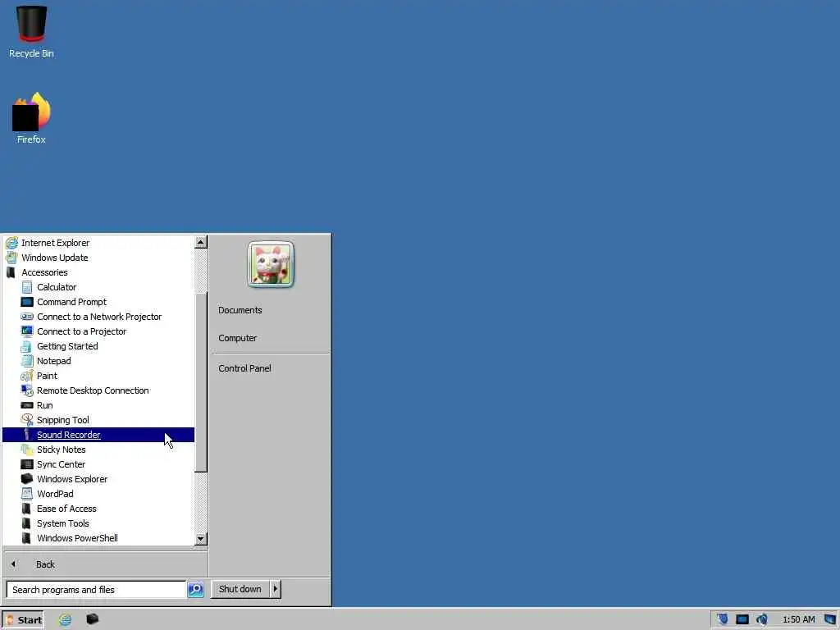Screen dimensions: 840x630
Task: Click the Command Prompt icon
Action: tap(27, 302)
